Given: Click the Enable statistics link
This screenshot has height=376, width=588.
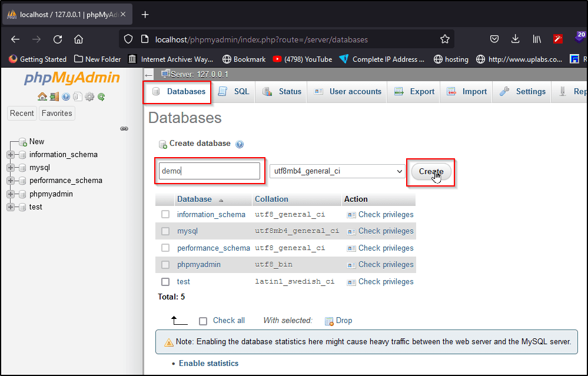Looking at the screenshot, I should (x=208, y=363).
